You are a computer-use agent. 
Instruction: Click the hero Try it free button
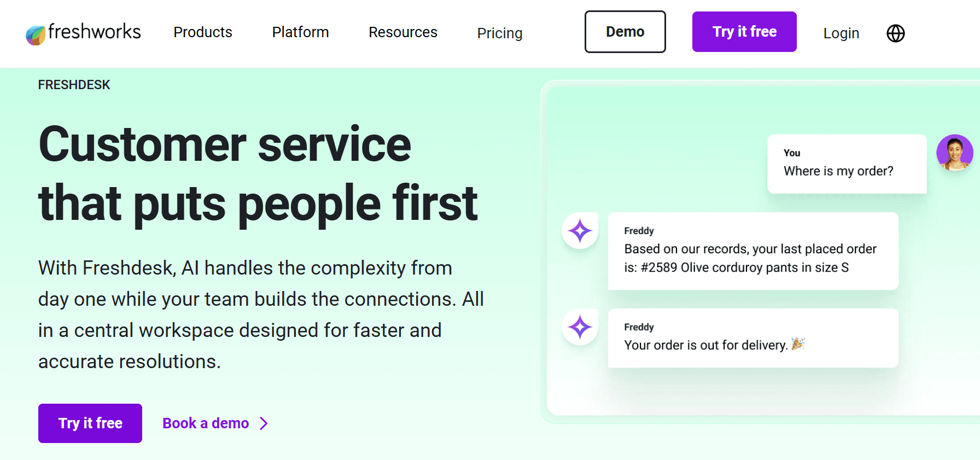90,423
